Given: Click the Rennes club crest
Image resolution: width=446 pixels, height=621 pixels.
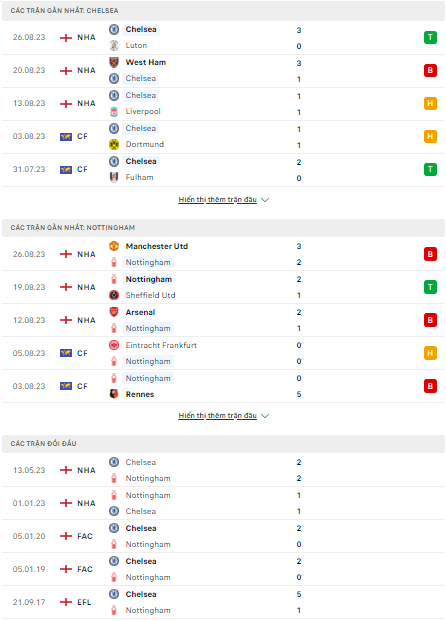Looking at the screenshot, I should coord(114,394).
